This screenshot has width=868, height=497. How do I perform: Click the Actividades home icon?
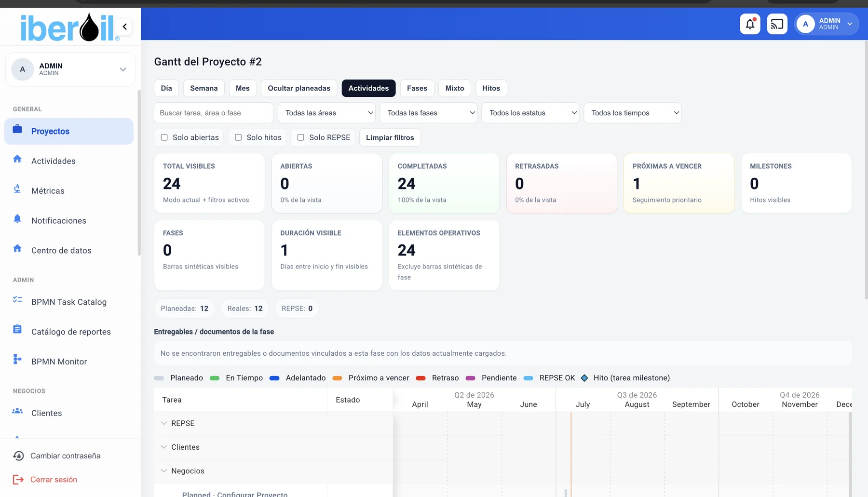coord(17,159)
